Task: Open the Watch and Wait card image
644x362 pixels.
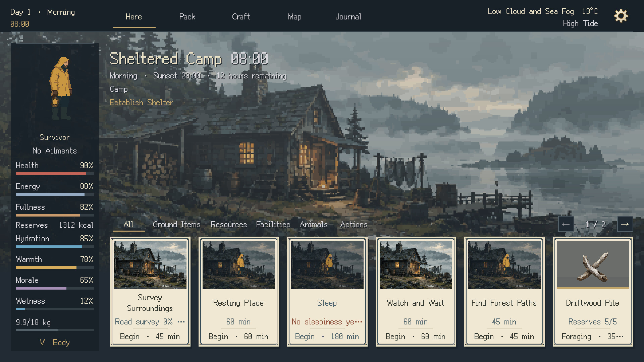Action: [x=416, y=264]
